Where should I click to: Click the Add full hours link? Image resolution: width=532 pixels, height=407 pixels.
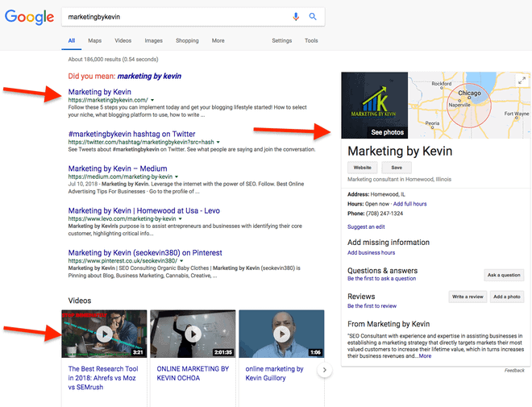click(409, 204)
